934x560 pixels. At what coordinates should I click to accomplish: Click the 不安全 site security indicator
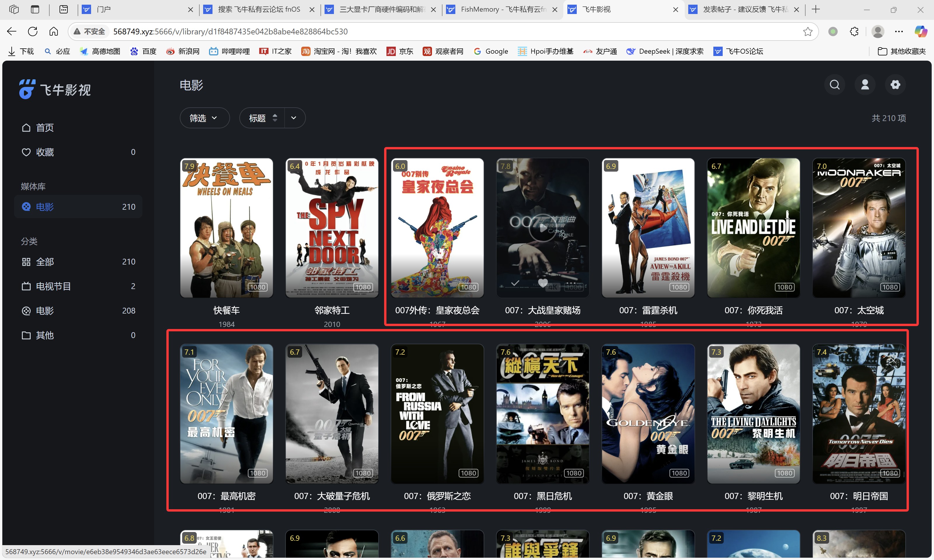pyautogui.click(x=90, y=31)
